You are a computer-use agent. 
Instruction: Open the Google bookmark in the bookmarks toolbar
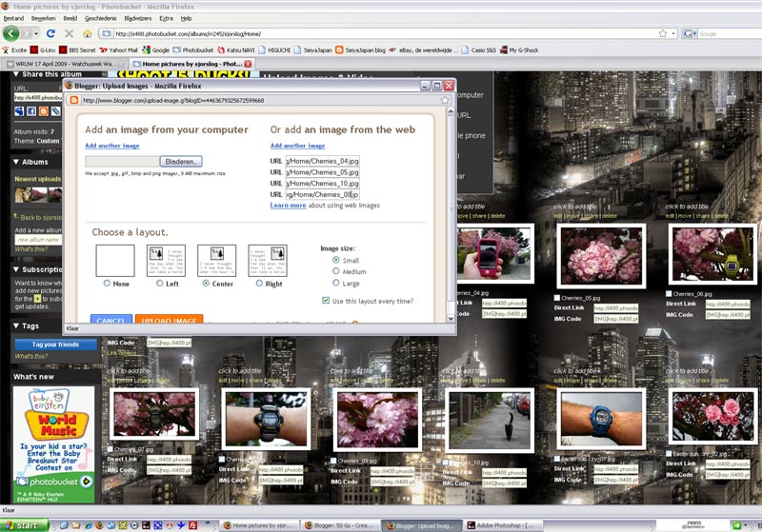click(x=155, y=50)
